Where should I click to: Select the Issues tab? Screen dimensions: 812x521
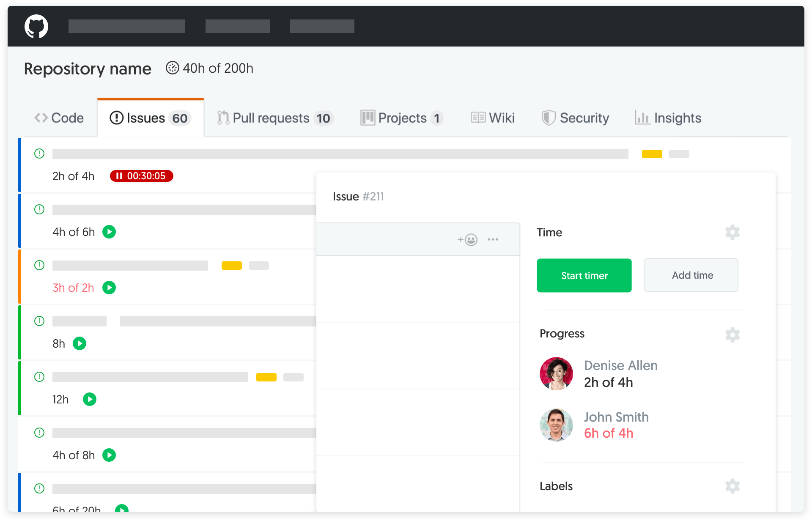point(149,117)
